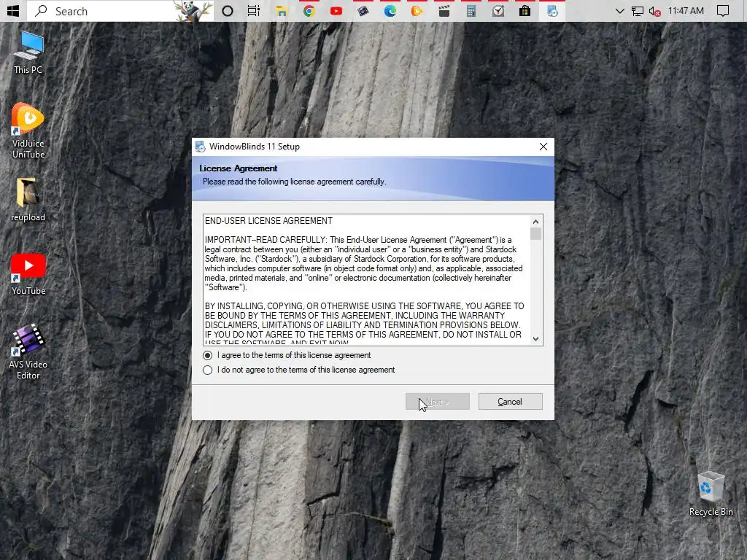Close the WindowBlinds 11 Setup dialog

[543, 147]
